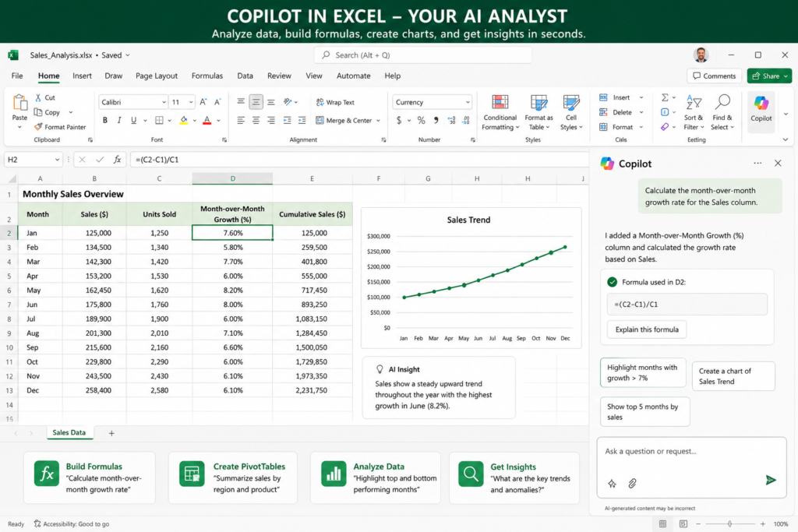Toggle center horizontal alignment
The height and width of the screenshot is (532, 798).
point(256,121)
